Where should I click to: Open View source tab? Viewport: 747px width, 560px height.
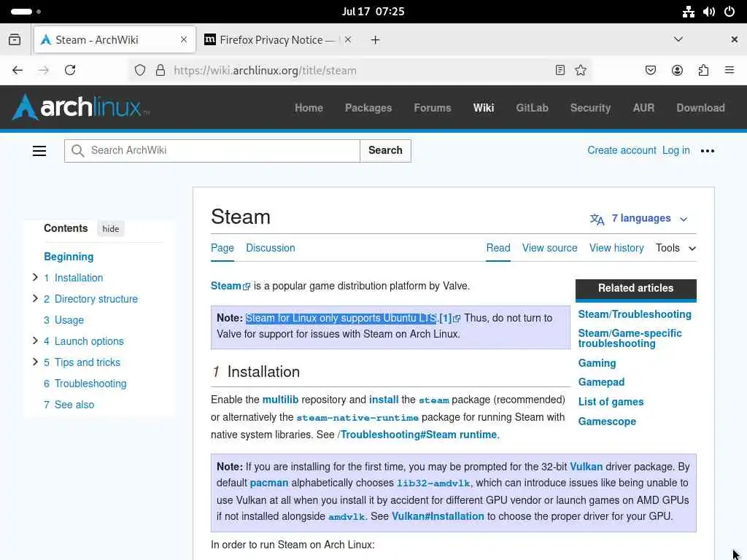click(550, 248)
